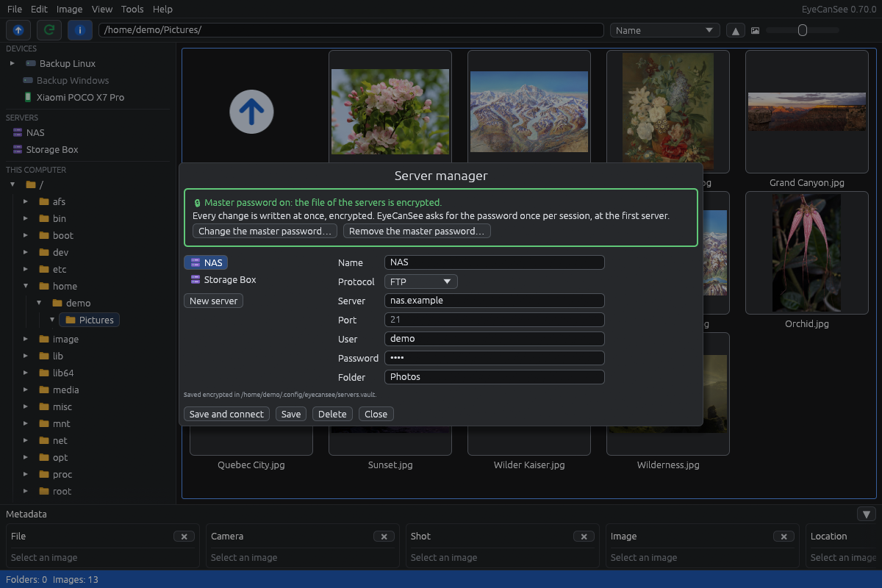The height and width of the screenshot is (588, 882).
Task: Open the Name sort dropdown
Action: click(664, 30)
